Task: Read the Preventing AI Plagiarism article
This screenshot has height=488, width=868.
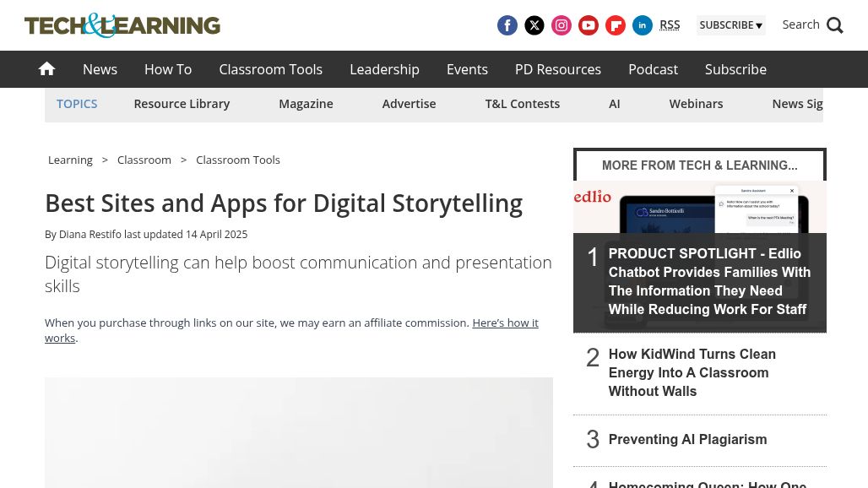Action: point(687,439)
